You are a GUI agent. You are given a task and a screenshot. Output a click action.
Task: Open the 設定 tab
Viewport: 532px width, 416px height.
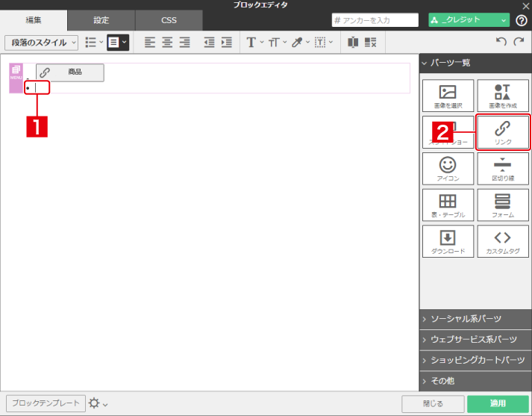pyautogui.click(x=101, y=20)
